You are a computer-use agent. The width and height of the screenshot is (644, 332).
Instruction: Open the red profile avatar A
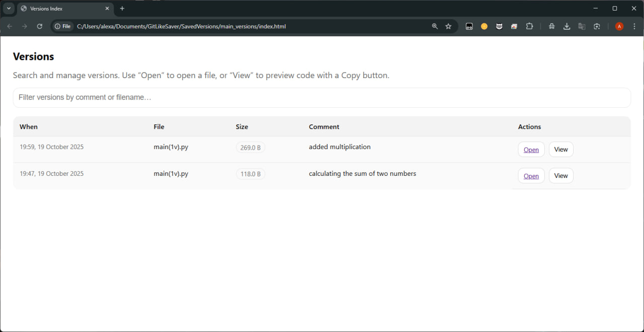click(x=619, y=26)
